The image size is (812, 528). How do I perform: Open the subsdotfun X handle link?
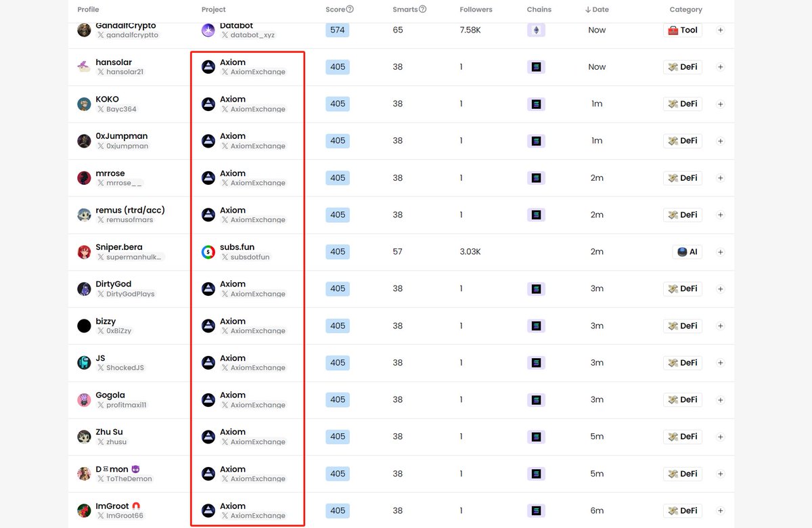246,257
